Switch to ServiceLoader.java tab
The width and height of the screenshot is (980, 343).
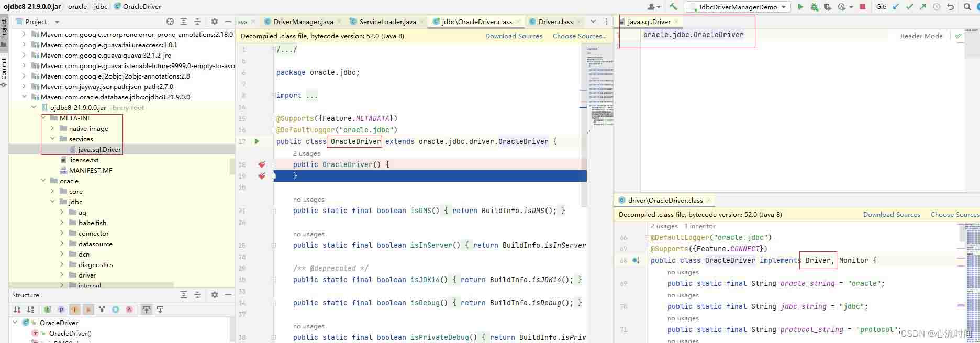(x=387, y=21)
